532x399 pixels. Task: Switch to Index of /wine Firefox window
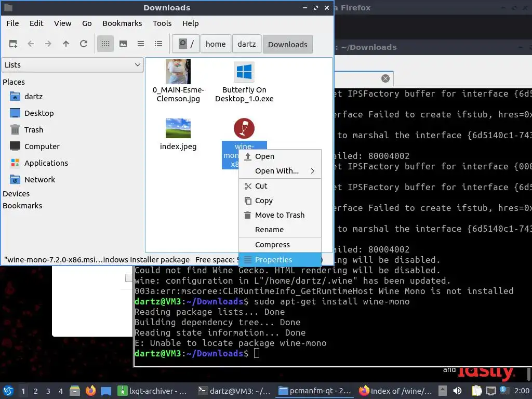click(x=396, y=391)
